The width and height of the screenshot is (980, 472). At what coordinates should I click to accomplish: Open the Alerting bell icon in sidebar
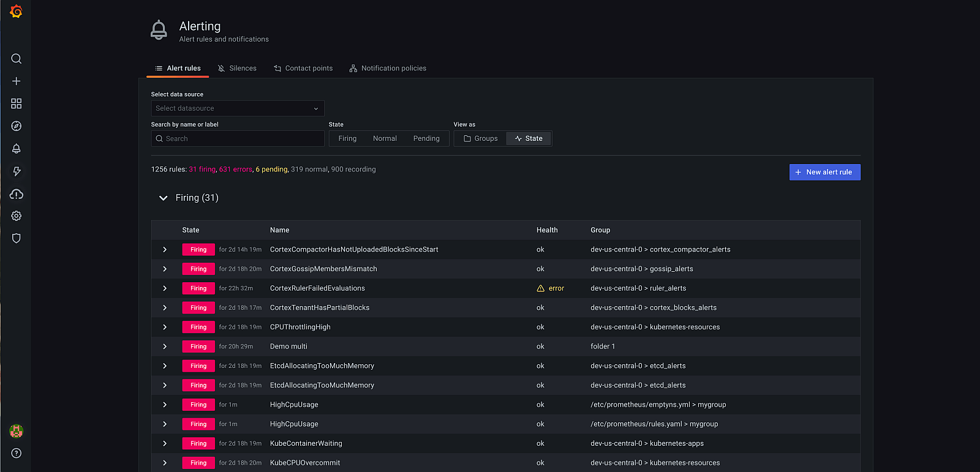(17, 149)
